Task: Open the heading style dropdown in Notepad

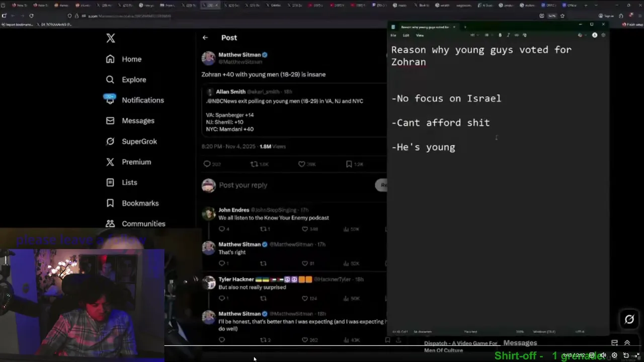Action: pyautogui.click(x=472, y=35)
